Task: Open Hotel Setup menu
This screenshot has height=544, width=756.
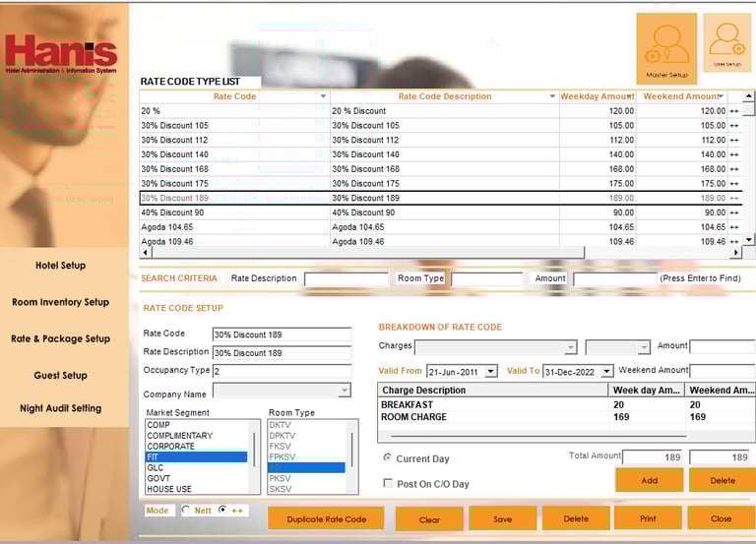Action: (x=61, y=266)
